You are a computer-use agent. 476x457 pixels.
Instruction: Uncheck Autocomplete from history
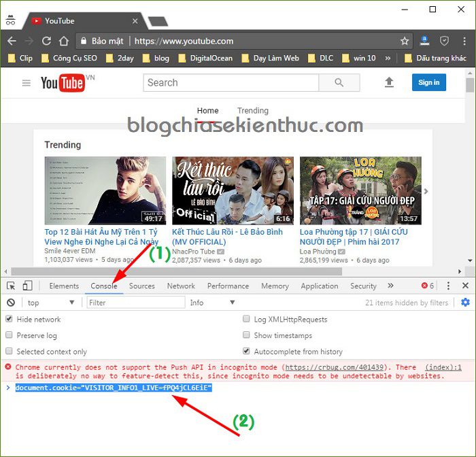246,351
